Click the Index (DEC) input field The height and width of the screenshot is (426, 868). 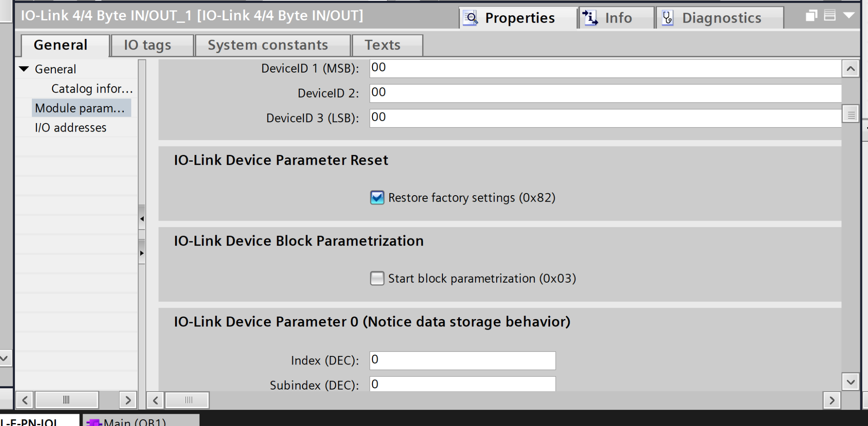click(x=462, y=360)
